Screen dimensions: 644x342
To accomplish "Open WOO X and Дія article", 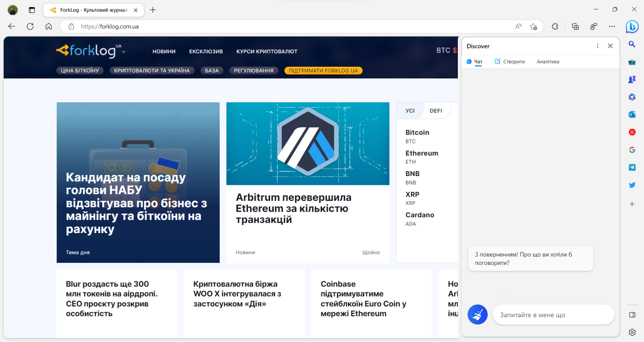I will (x=237, y=294).
